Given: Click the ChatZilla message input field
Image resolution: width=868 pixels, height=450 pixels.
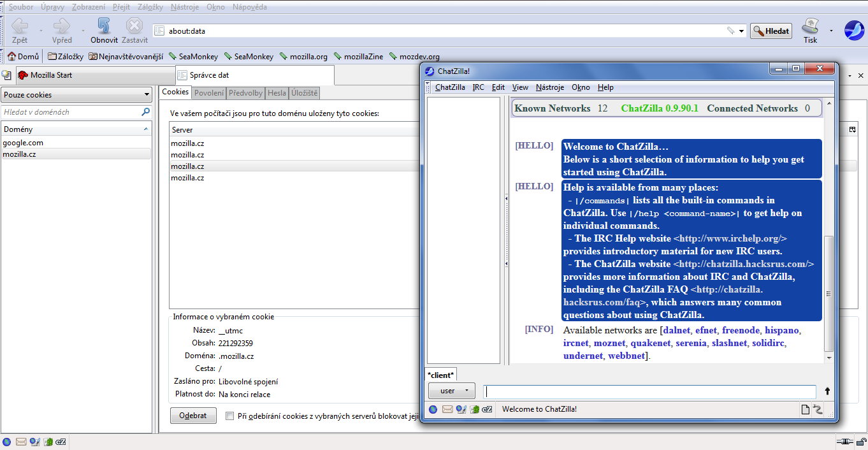Looking at the screenshot, I should tap(649, 391).
